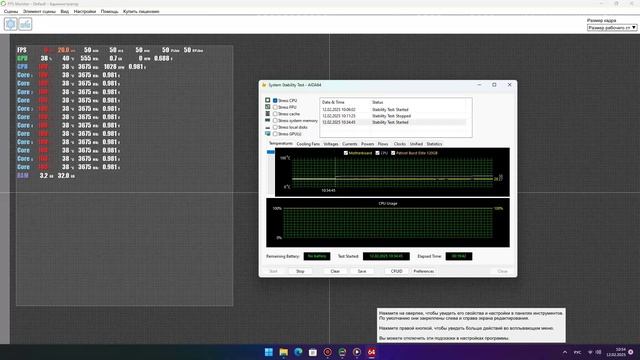Click the Clear button in AIDA64
The height and width of the screenshot is (360, 640).
335,271
